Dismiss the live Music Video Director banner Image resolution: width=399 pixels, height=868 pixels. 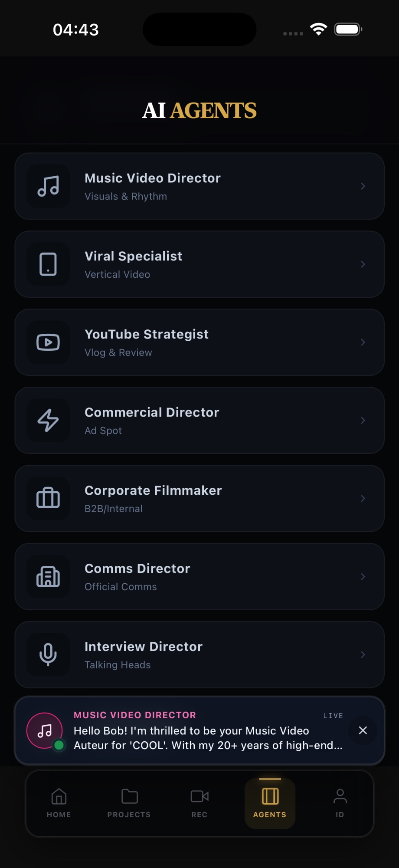point(363,730)
